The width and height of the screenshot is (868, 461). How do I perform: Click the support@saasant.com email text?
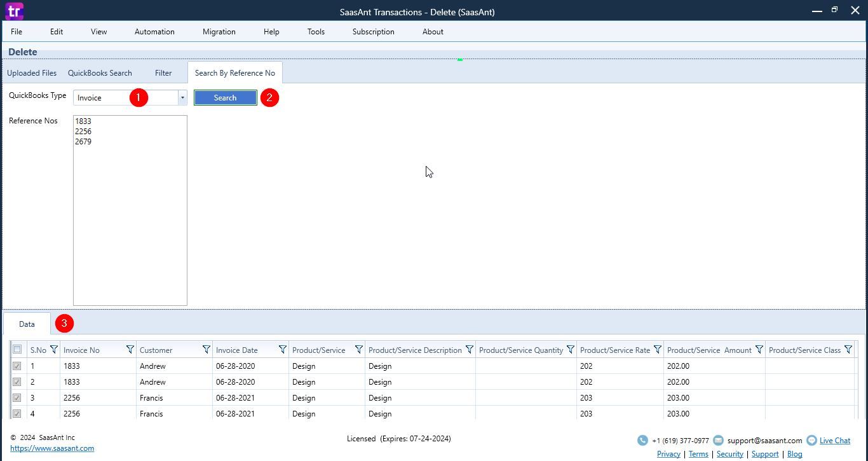765,441
